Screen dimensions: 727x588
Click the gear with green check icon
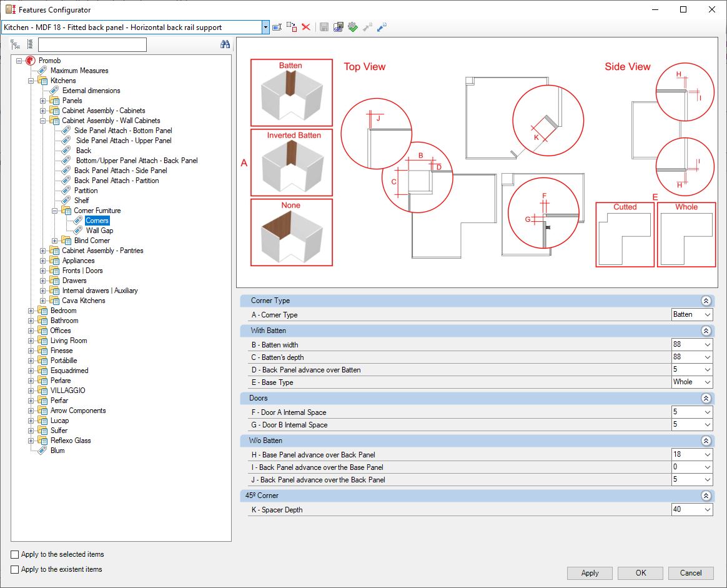353,27
